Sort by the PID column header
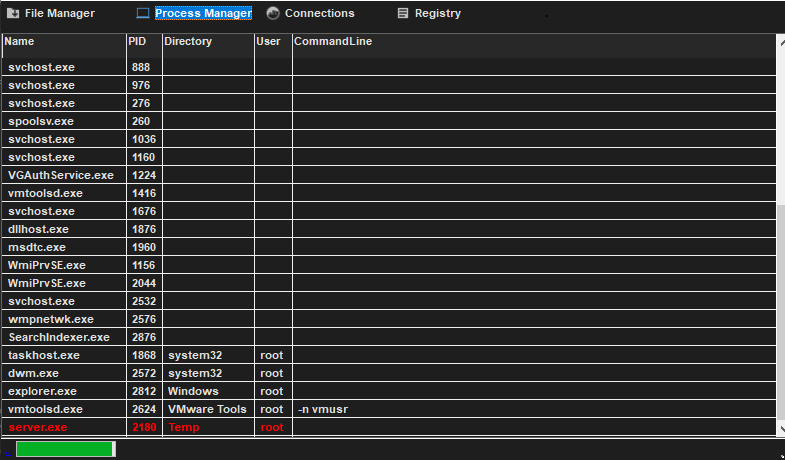785x460 pixels. 138,42
